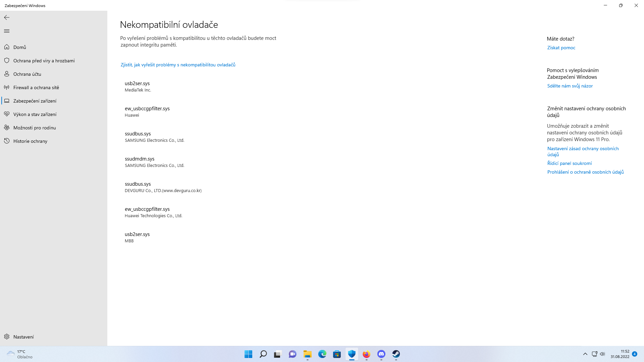Click link about resolving driver incompatibility
644x362 pixels.
click(x=178, y=65)
